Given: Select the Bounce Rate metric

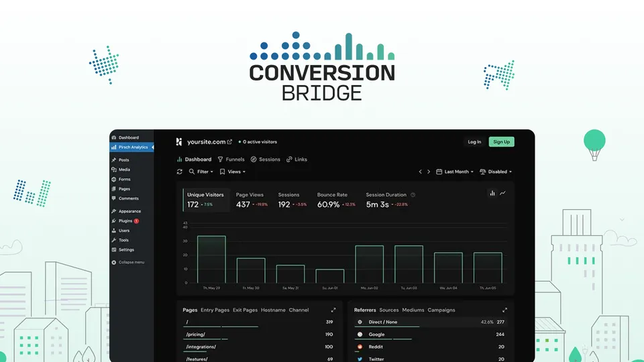Looking at the screenshot, I should click(x=336, y=200).
